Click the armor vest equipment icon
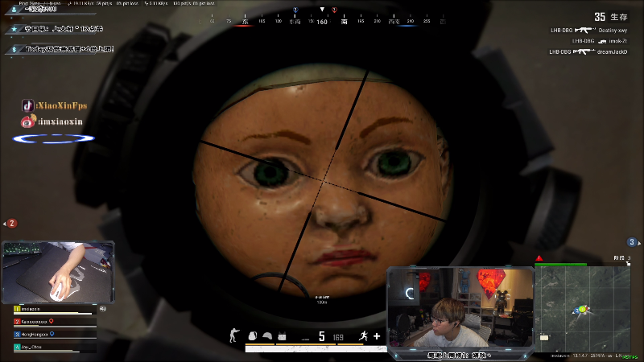644x362 pixels. coord(282,336)
